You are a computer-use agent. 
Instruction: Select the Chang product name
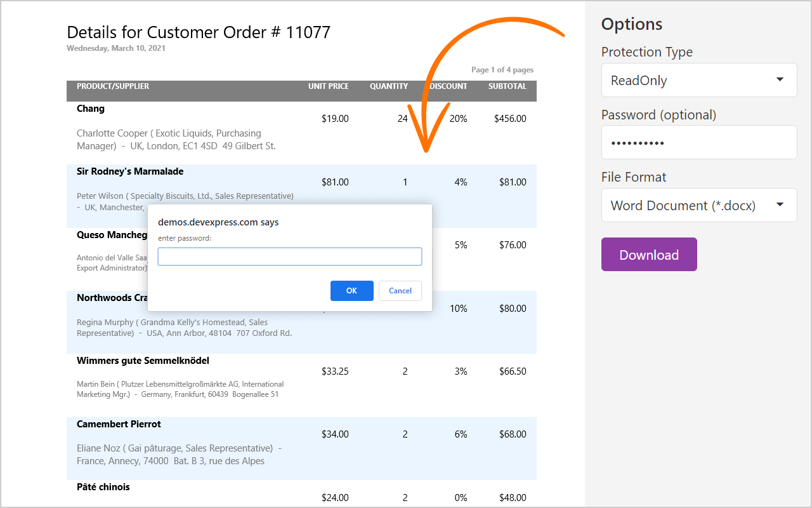[x=91, y=109]
